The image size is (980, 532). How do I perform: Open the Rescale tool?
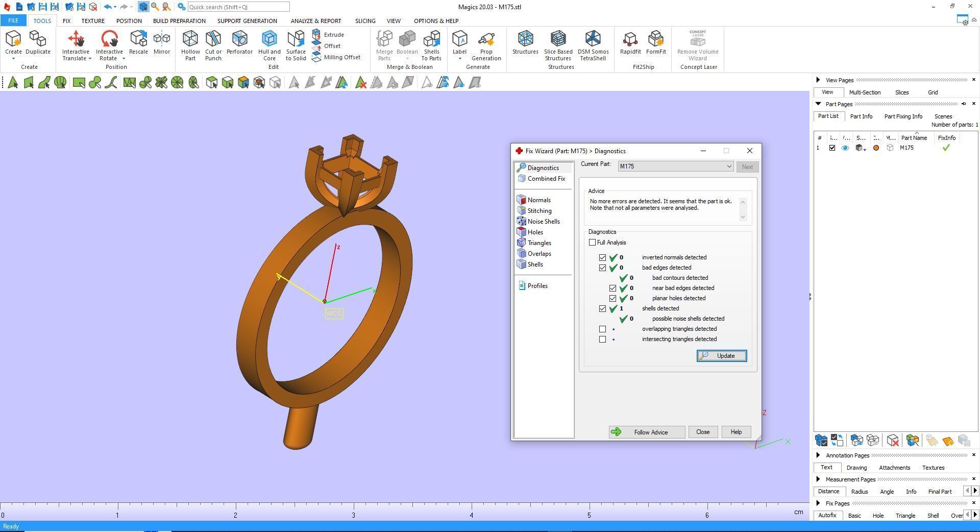coord(138,42)
